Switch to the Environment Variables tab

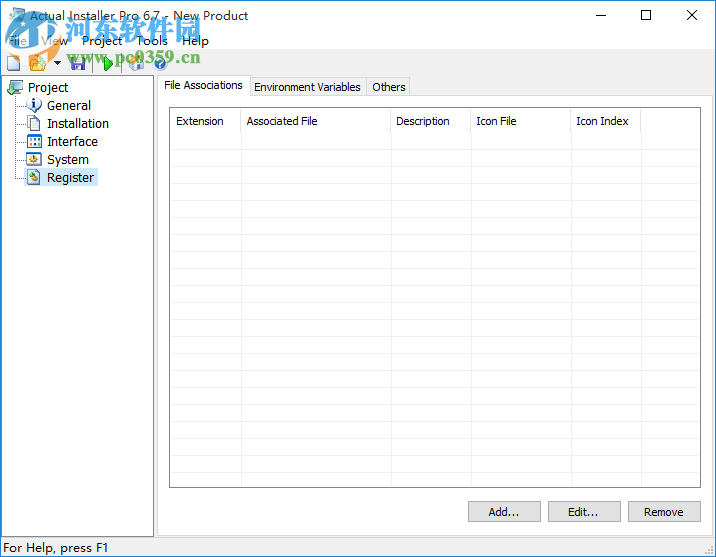[308, 87]
